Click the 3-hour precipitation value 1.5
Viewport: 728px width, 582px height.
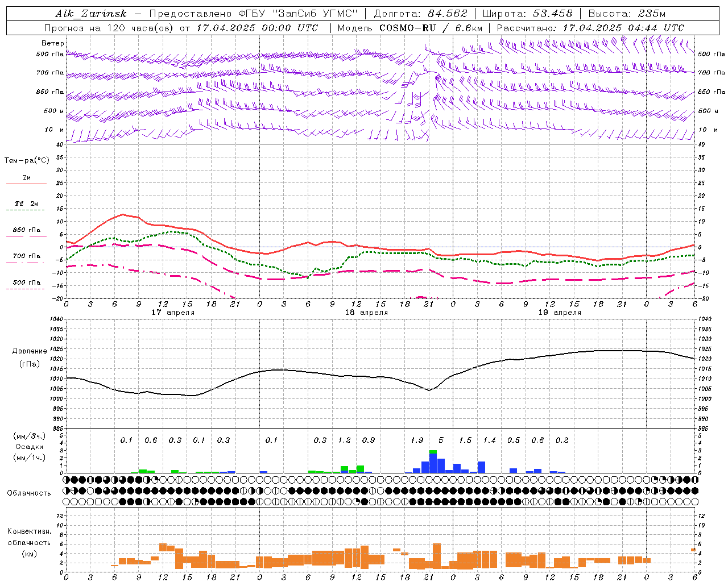click(x=465, y=440)
